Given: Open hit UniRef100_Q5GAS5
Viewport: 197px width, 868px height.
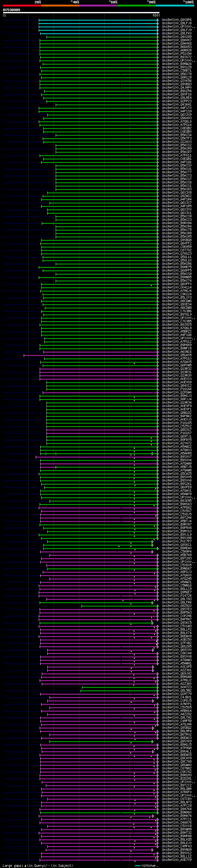Looking at the screenshot, I should point(177,355).
